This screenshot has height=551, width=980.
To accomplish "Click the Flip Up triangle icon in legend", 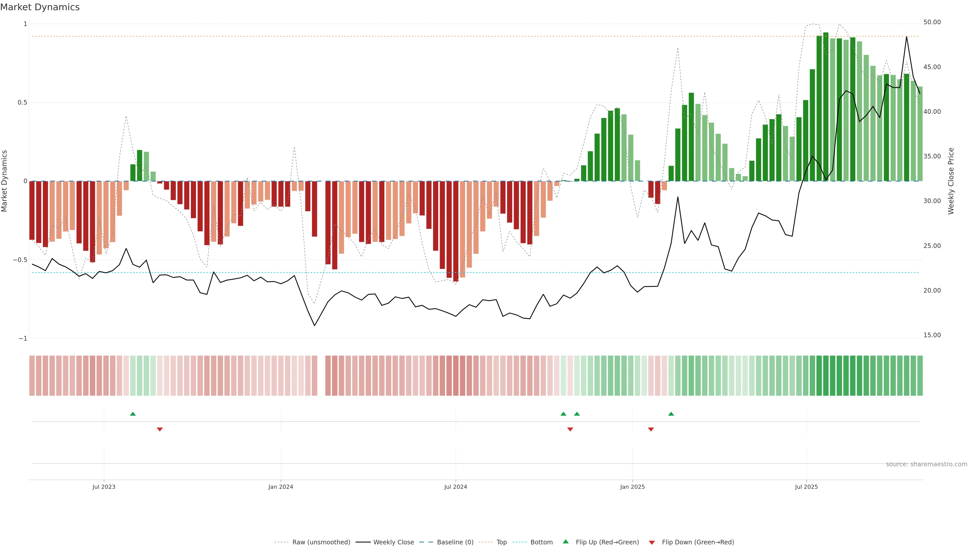I will point(566,542).
